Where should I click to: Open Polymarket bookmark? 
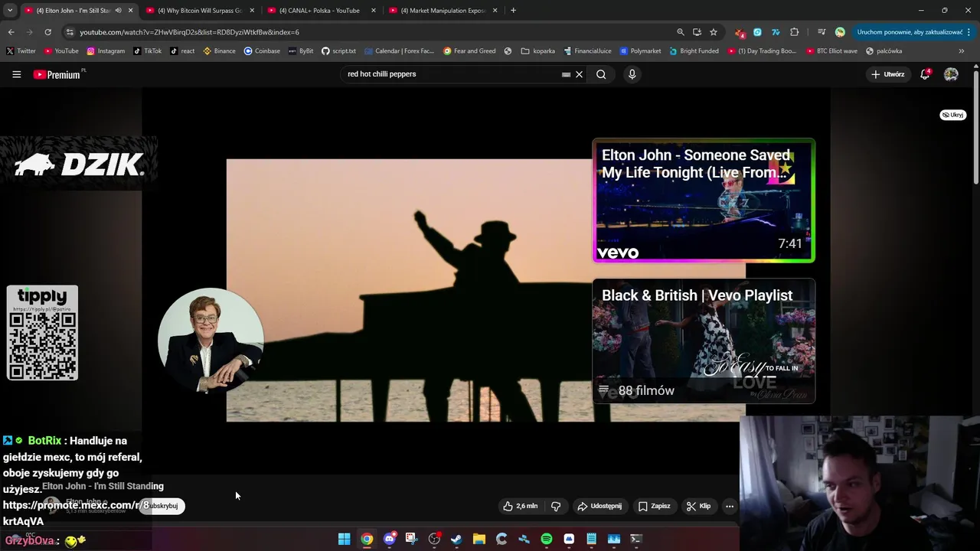[x=640, y=51]
